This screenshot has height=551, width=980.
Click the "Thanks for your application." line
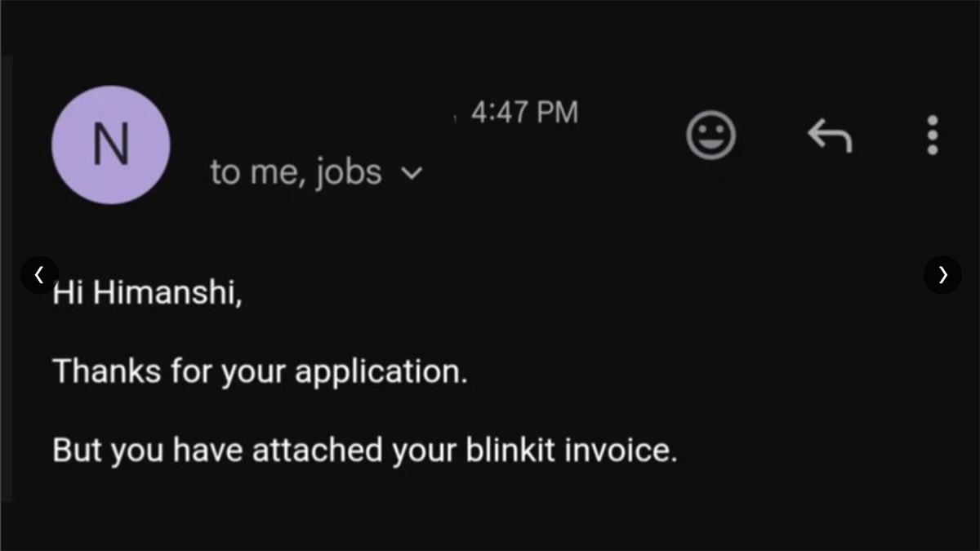[261, 372]
